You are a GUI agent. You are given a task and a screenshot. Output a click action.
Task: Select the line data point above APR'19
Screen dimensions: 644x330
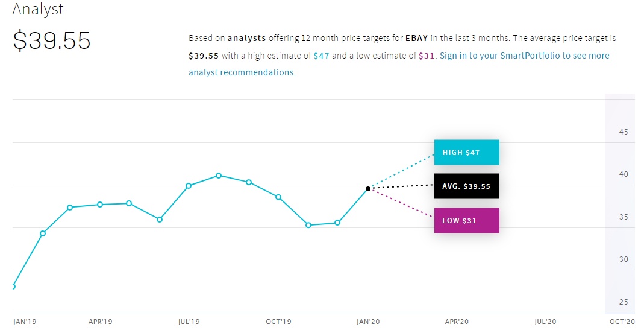click(100, 205)
